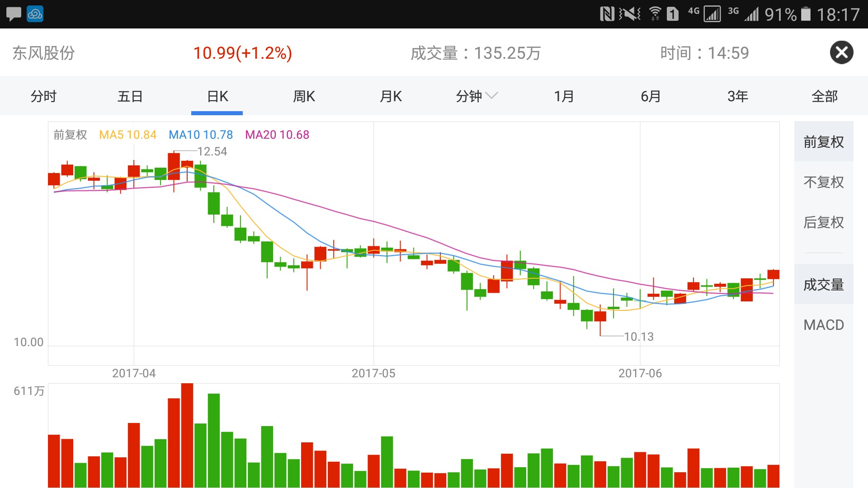Close the full-screen chart view
This screenshot has height=488, width=868.
(841, 52)
